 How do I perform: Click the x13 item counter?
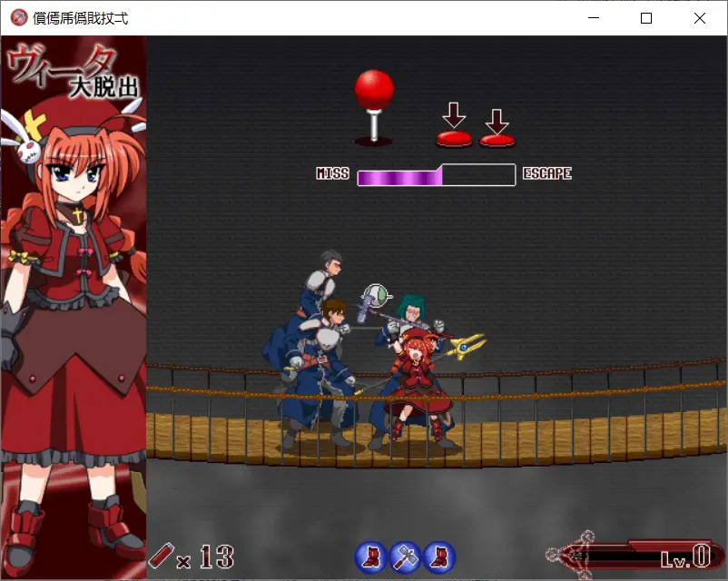pos(206,556)
